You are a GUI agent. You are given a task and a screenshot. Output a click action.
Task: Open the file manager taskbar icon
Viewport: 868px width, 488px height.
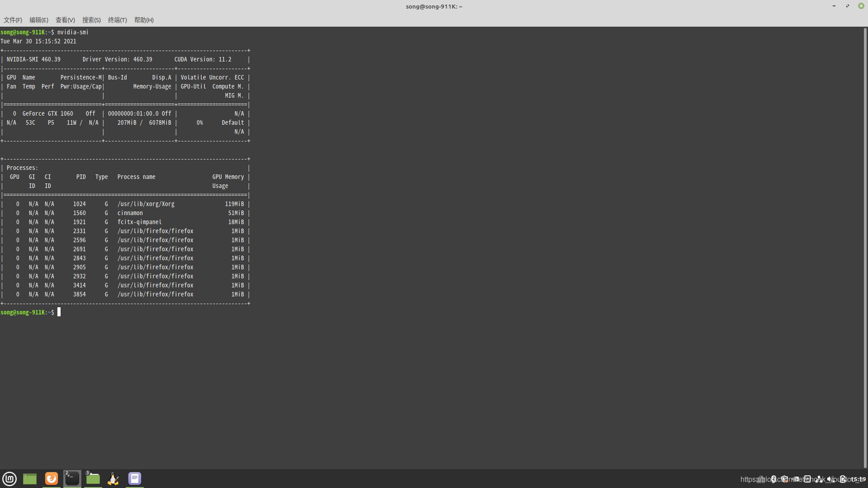pyautogui.click(x=93, y=479)
